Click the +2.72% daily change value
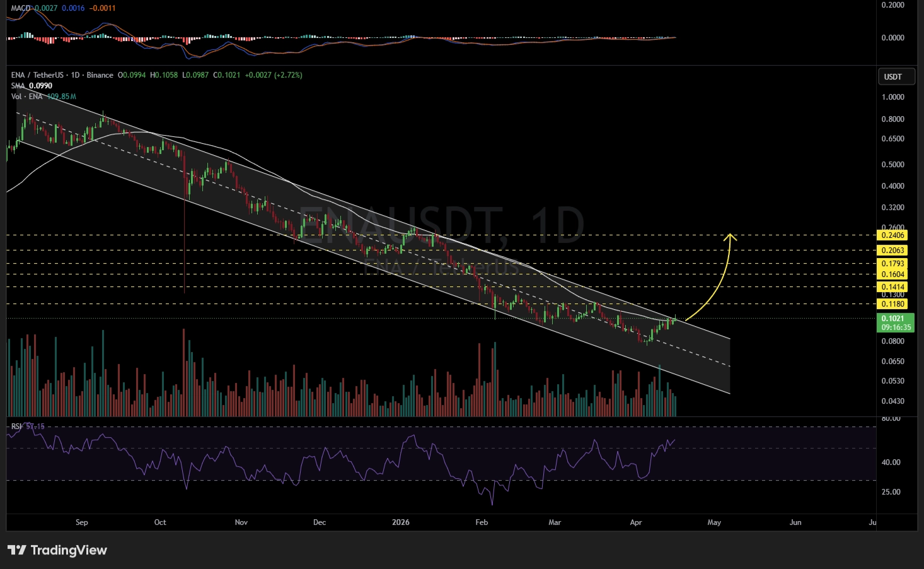Screen dimensions: 924x569 click(x=289, y=75)
